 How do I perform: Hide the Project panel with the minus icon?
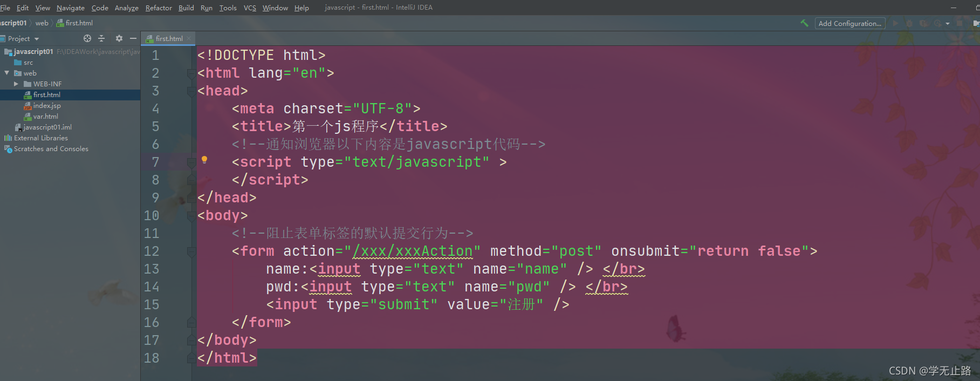133,38
